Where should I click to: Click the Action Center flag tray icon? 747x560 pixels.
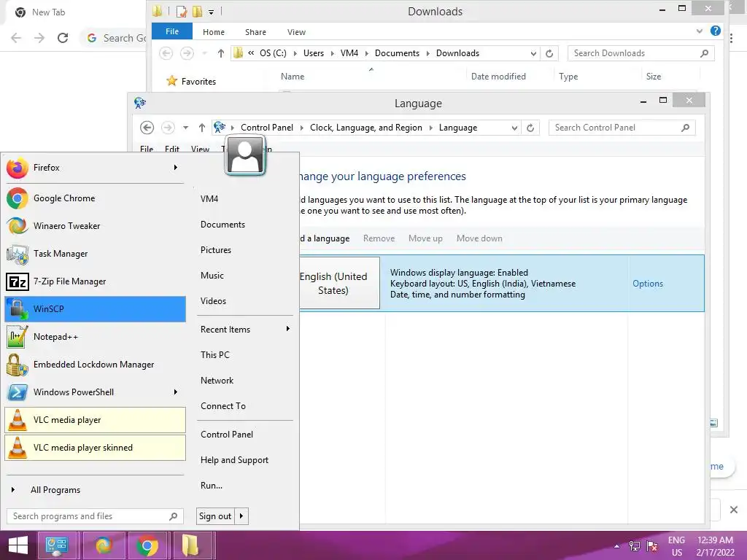(x=652, y=545)
